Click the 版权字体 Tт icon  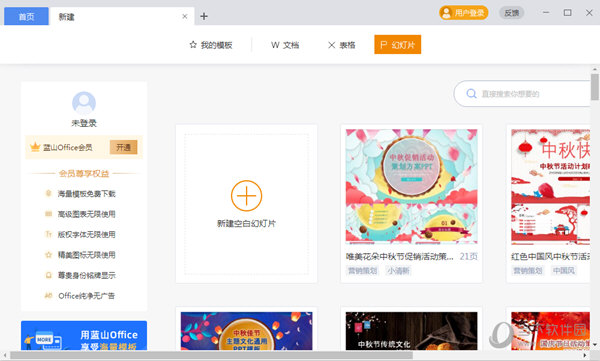coord(49,234)
